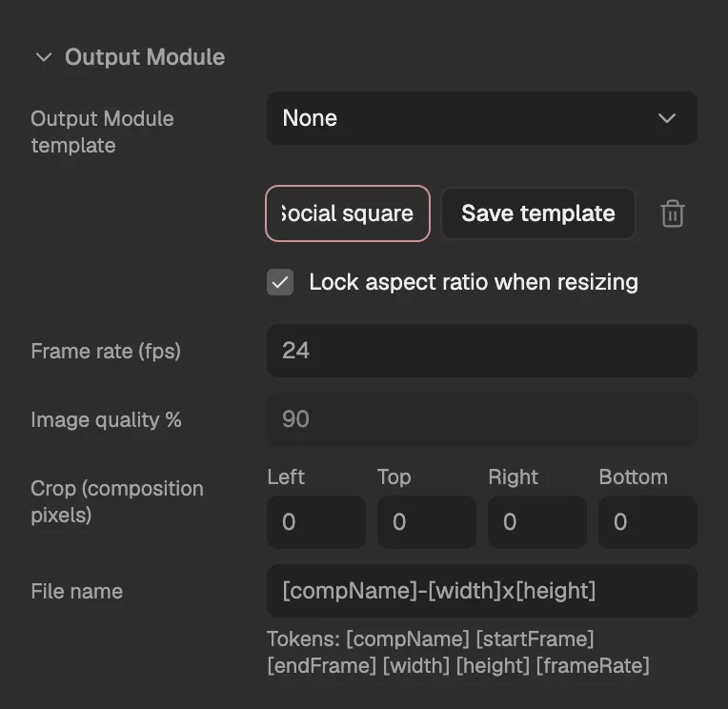728x709 pixels.
Task: Click the 'File name' label
Action: click(77, 591)
